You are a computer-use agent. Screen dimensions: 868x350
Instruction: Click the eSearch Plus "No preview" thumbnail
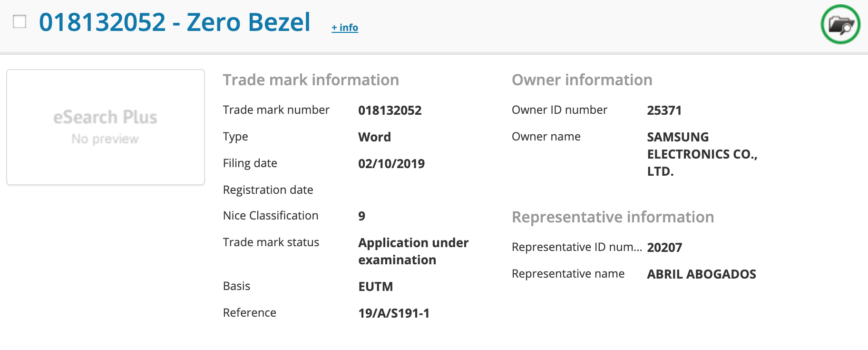coord(106,127)
